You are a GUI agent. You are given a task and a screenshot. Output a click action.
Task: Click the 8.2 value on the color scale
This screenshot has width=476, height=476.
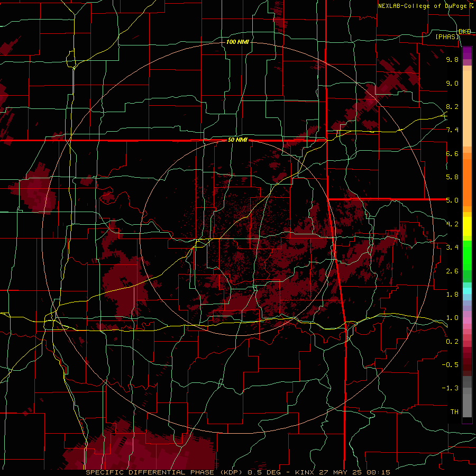tap(452, 106)
